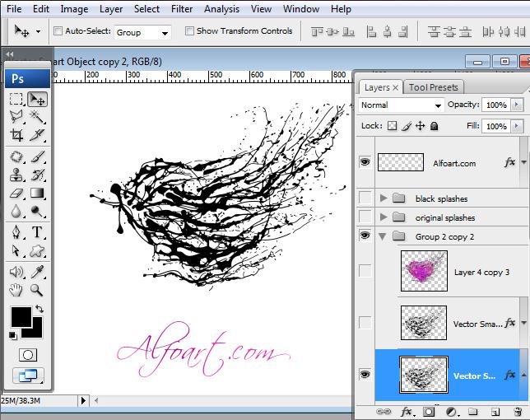Enable Show Transform Controls checkbox
Screen dimensions: 530x420
[x=189, y=31]
